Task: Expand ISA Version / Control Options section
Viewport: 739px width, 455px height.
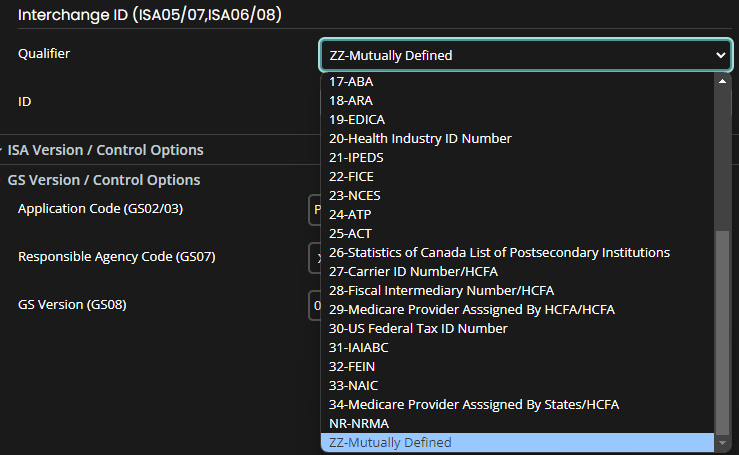Action: click(105, 150)
